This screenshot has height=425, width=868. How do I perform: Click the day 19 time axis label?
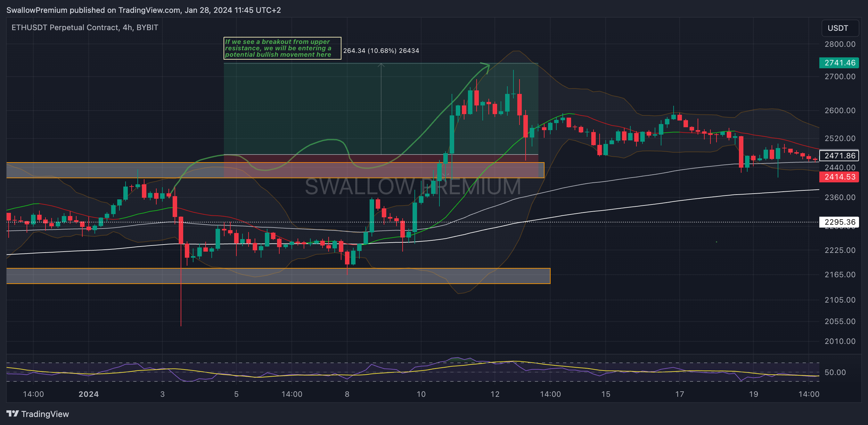point(753,394)
